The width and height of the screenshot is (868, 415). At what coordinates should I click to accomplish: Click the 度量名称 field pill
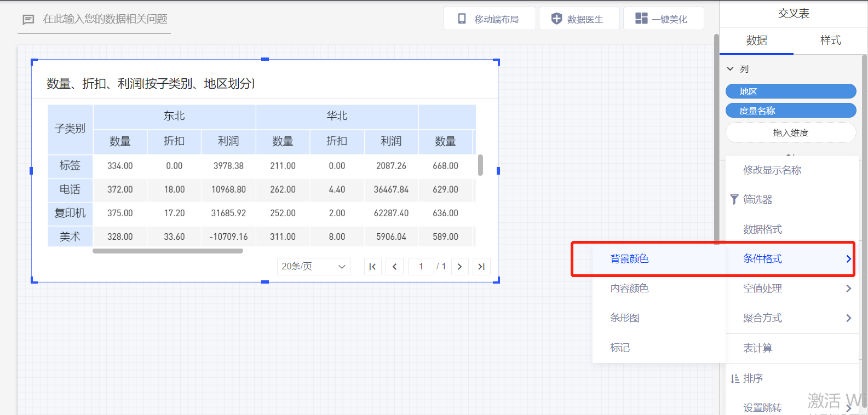790,111
